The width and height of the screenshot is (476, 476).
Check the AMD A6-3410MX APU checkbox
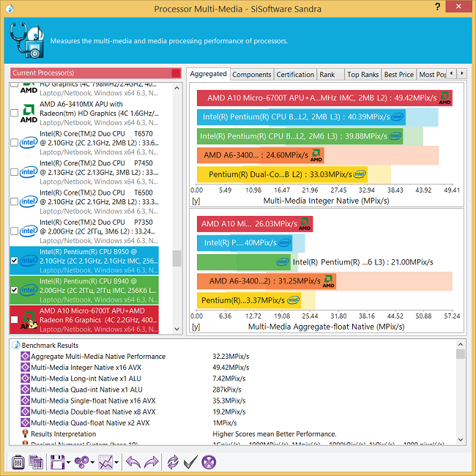14,114
